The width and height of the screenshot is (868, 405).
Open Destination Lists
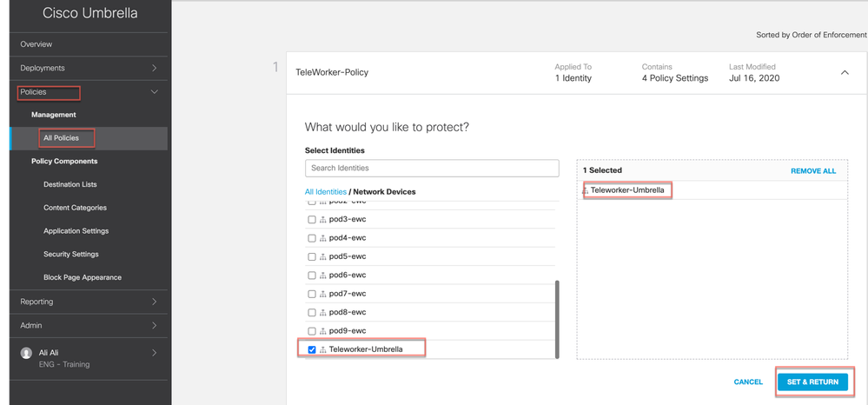(70, 184)
